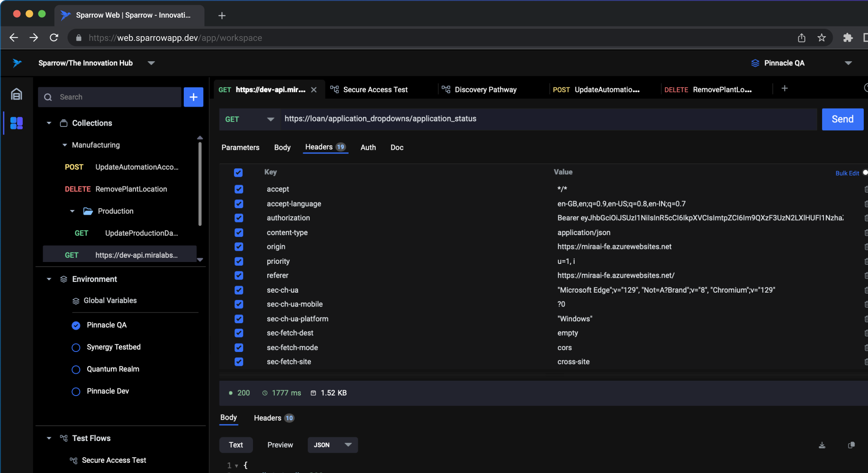Image resolution: width=868 pixels, height=473 pixels.
Task: Click the Secure Access Test flow icon in sidebar
Action: tap(73, 460)
